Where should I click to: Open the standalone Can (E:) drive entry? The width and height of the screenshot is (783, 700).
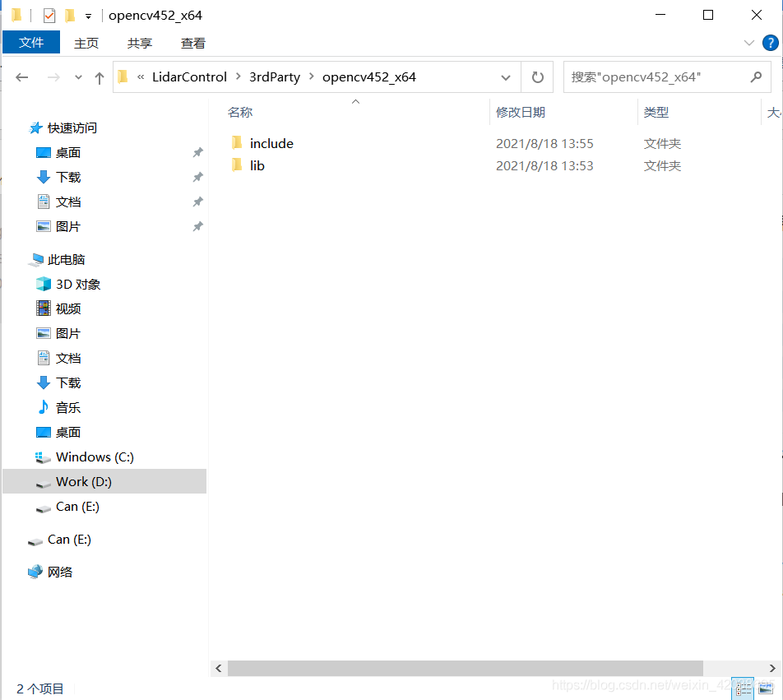tap(69, 540)
